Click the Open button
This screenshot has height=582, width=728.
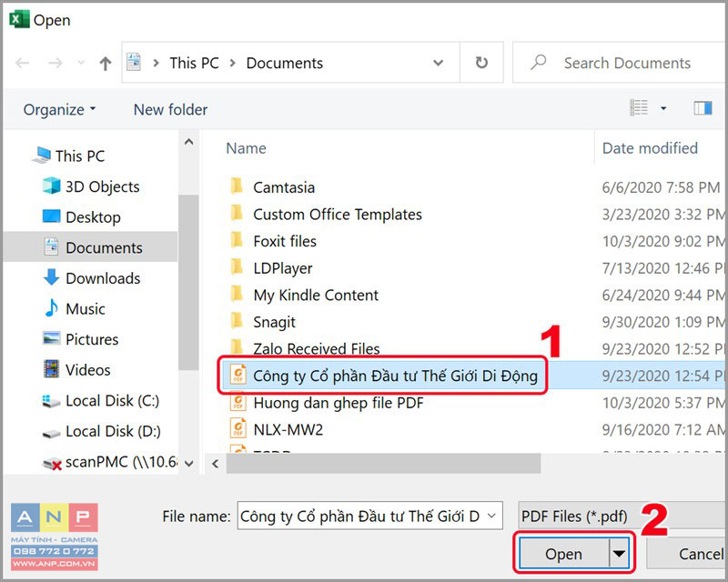pos(563,553)
